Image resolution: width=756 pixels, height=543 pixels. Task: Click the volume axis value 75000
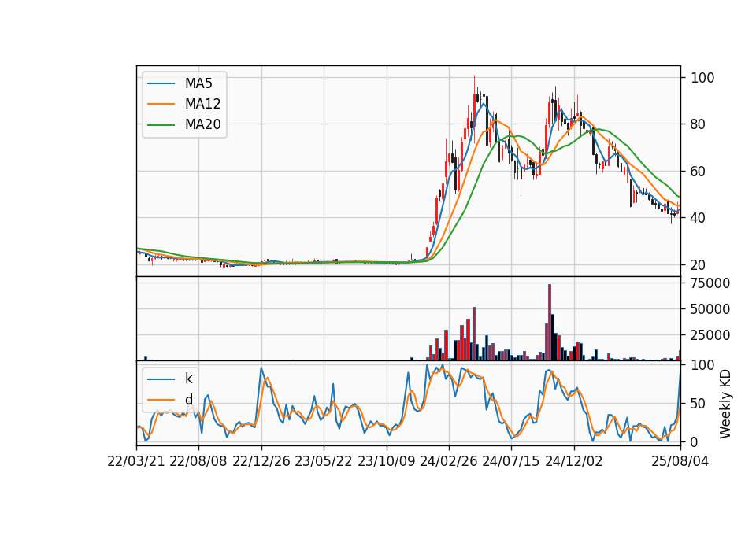pos(710,283)
